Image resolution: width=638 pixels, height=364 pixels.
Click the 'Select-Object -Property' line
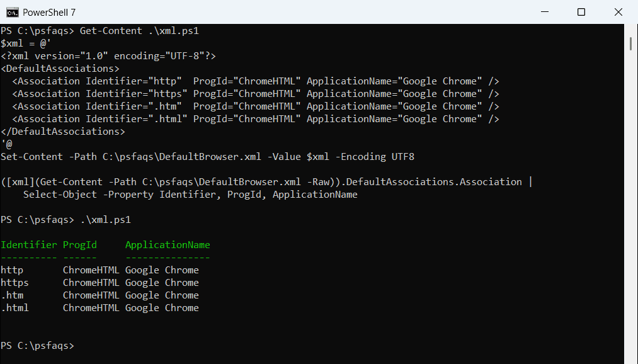tap(190, 195)
